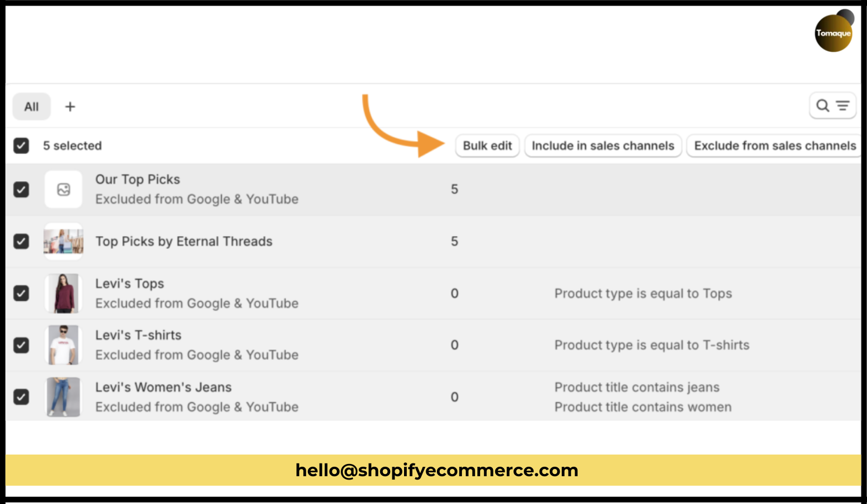Click the Tomaque logo badge
867x504 pixels.
833,33
